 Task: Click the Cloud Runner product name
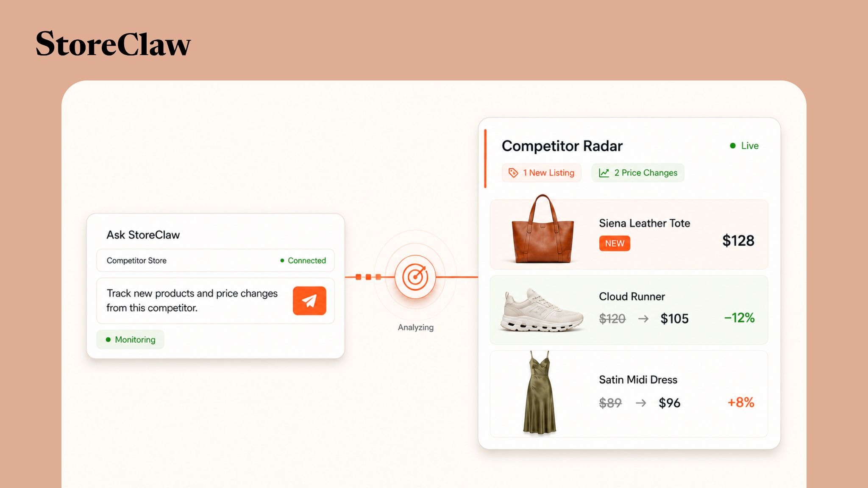pos(632,297)
